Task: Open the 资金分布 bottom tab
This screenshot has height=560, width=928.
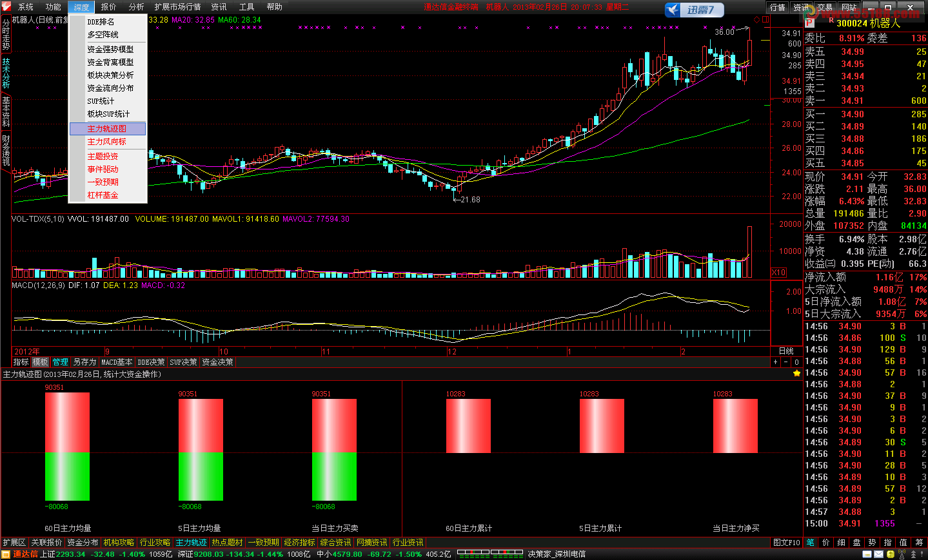Action: pos(83,543)
